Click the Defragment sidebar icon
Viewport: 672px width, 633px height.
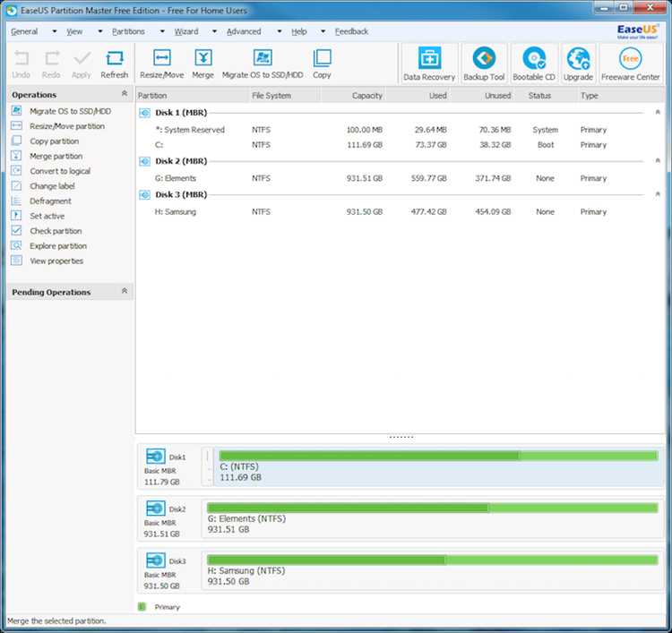[x=16, y=201]
